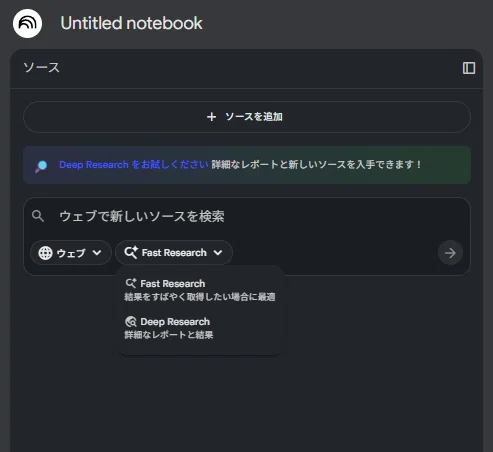This screenshot has width=493, height=452.
Task: Click the ソースを追加 button
Action: [247, 117]
